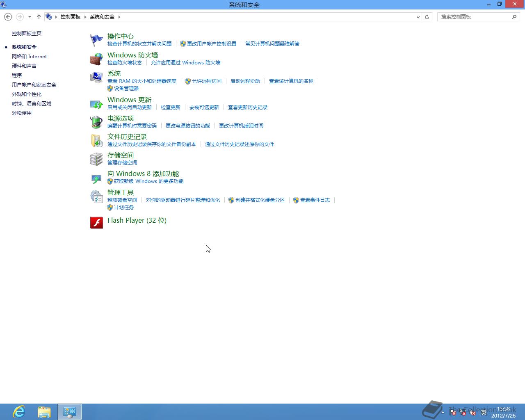Click 查看事件日志 link
The width and height of the screenshot is (525, 420).
coord(315,200)
